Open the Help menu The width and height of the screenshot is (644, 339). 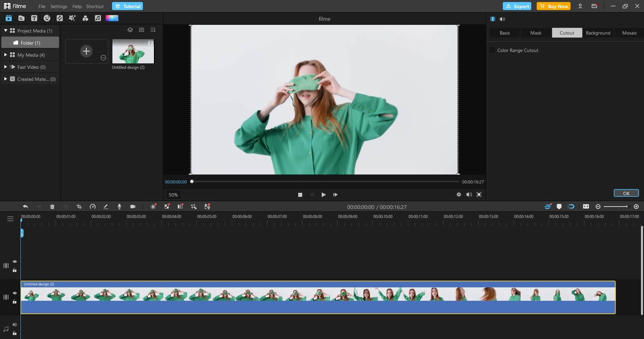pos(77,6)
